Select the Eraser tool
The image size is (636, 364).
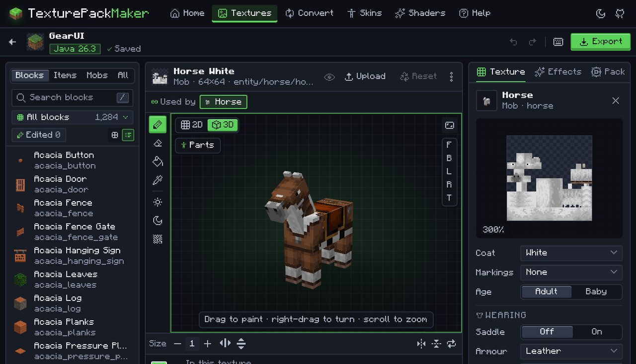tap(158, 143)
